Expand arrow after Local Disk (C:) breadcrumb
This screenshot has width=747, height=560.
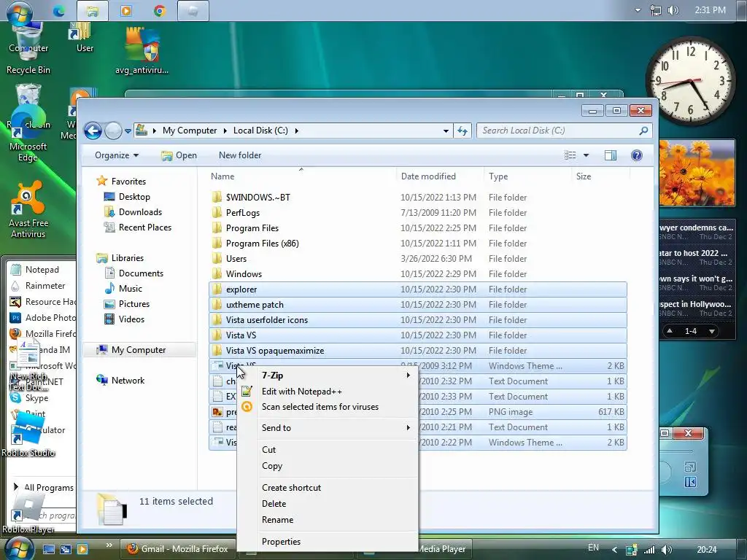point(296,131)
